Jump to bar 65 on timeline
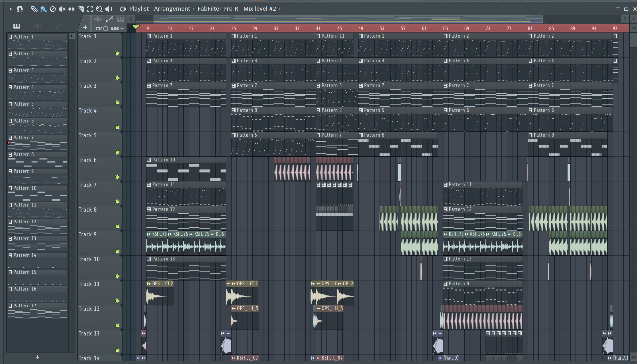This screenshot has width=637, height=364. tap(445, 29)
